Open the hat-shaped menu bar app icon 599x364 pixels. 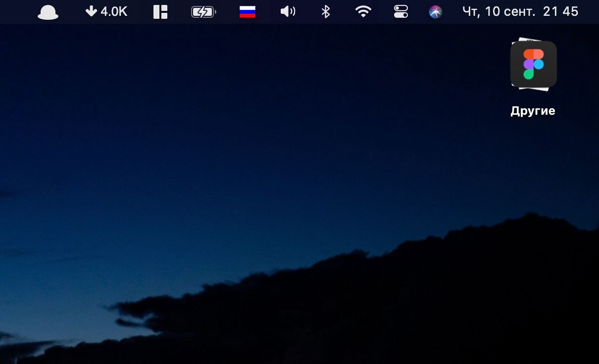point(48,12)
